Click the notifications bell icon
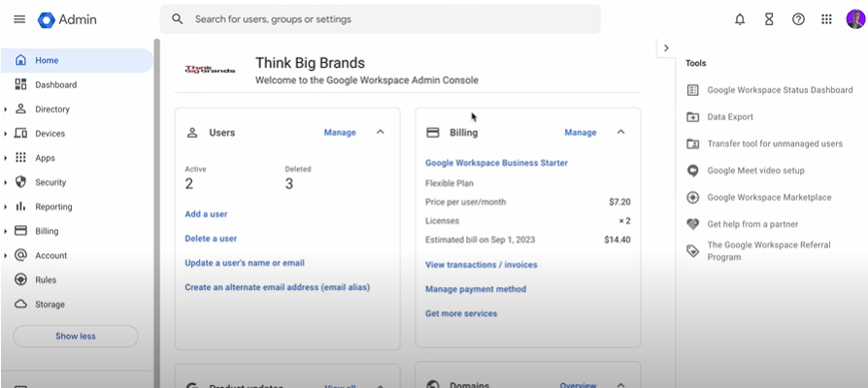 (741, 19)
